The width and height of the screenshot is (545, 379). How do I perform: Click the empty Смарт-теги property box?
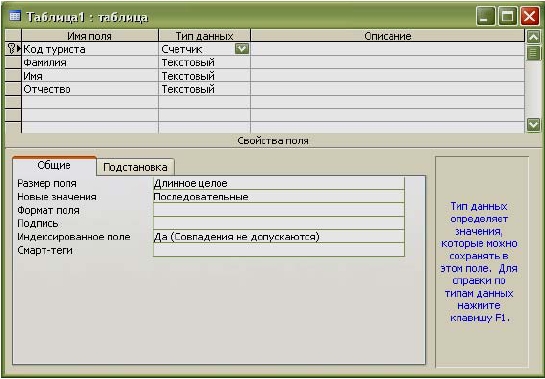pos(279,250)
